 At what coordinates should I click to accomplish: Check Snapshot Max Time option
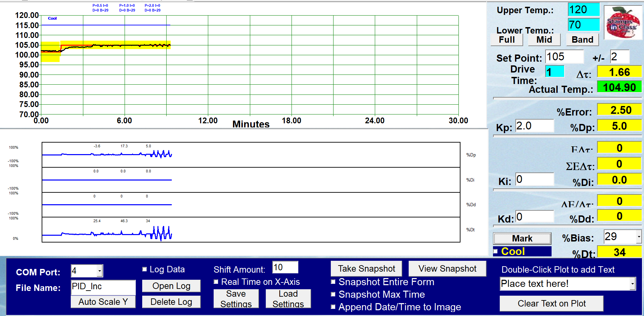pos(333,294)
